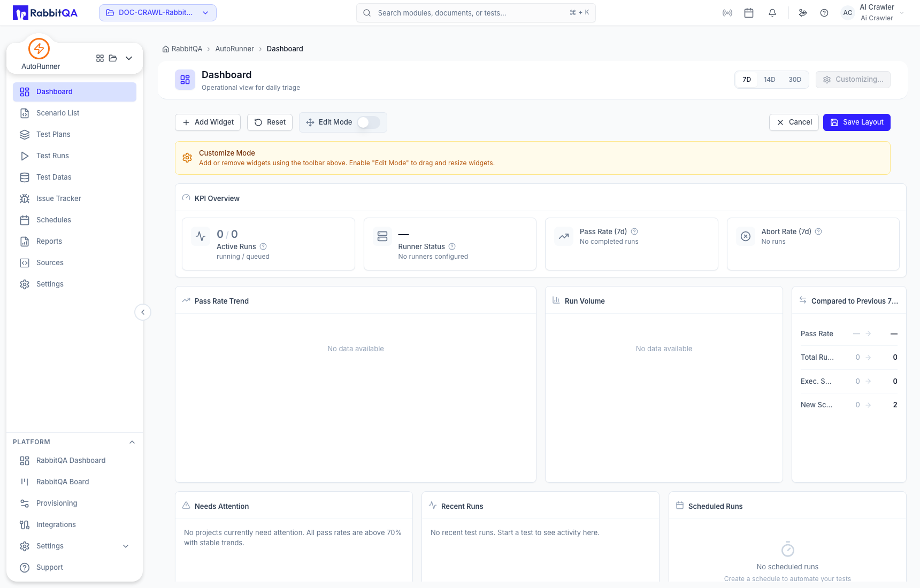Open the help question-mark icon in top bar
Viewport: 920px width, 588px height.
click(824, 13)
